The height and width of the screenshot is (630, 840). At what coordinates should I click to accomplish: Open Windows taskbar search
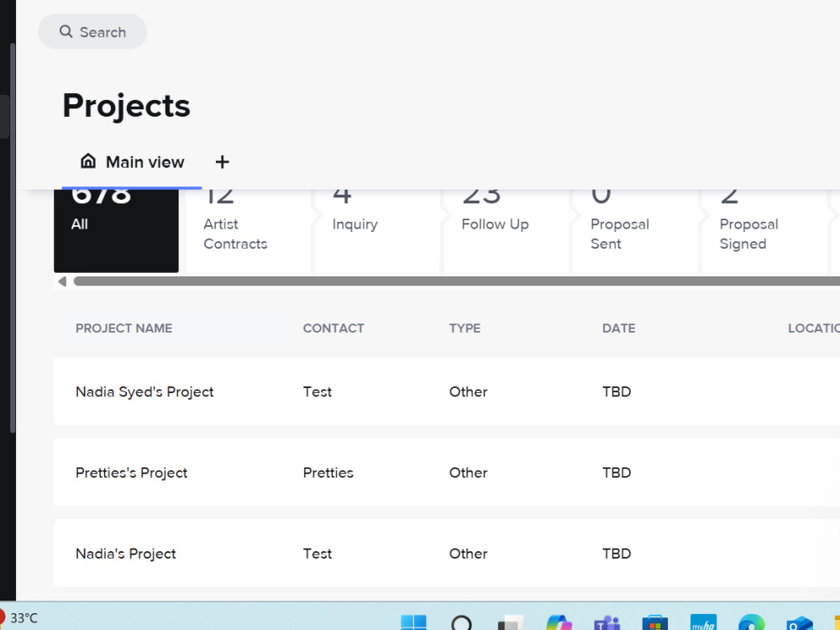461,622
